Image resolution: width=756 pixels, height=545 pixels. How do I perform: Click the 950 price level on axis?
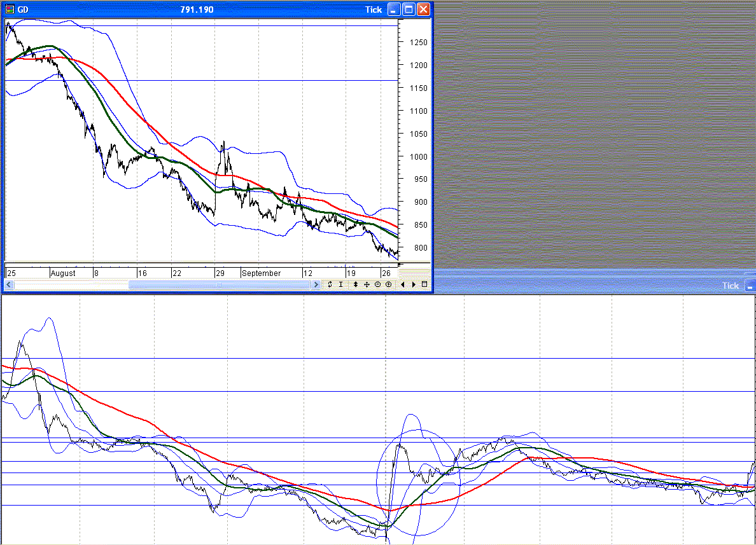(x=421, y=179)
